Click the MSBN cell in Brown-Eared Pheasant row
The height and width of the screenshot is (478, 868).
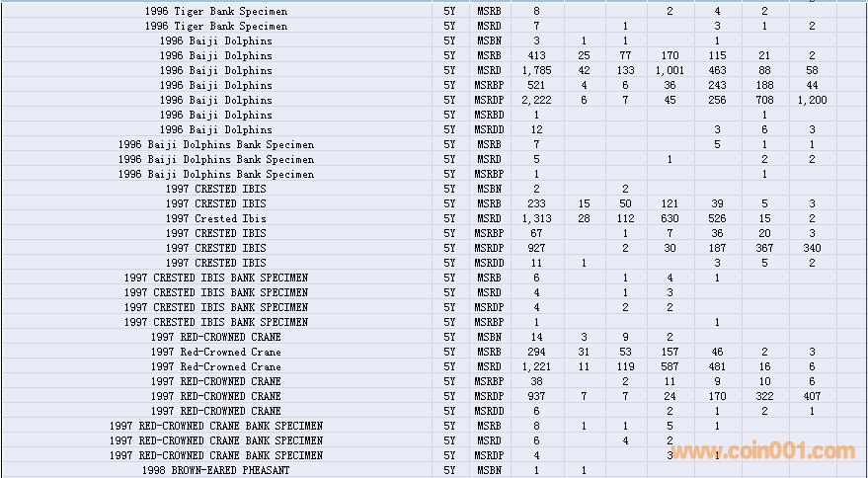tap(488, 470)
